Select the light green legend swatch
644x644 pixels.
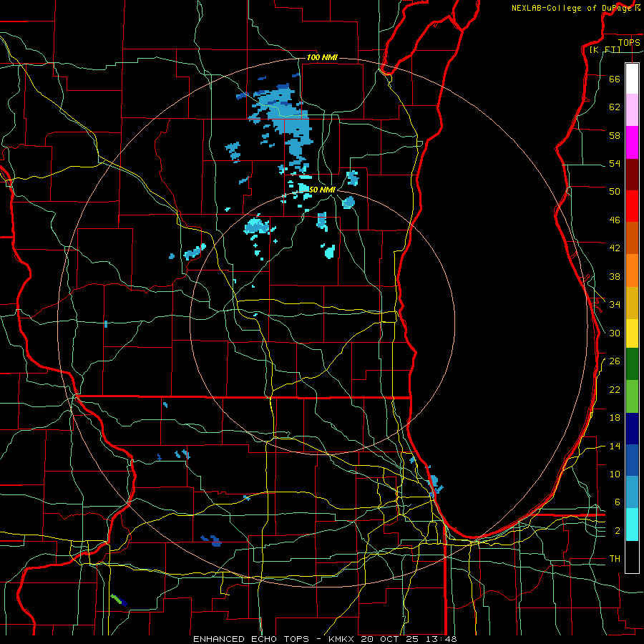tap(632, 396)
